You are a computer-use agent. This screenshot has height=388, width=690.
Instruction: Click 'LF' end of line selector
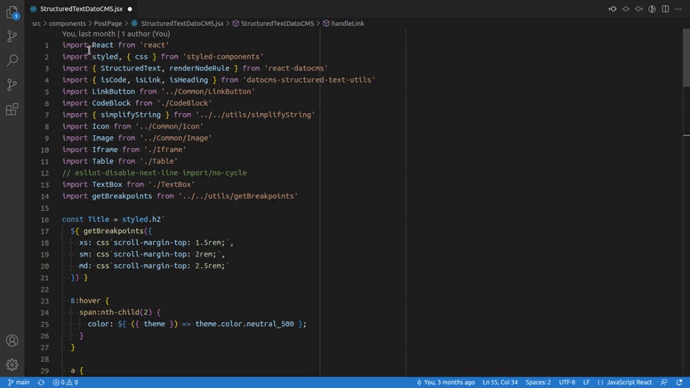pos(586,382)
